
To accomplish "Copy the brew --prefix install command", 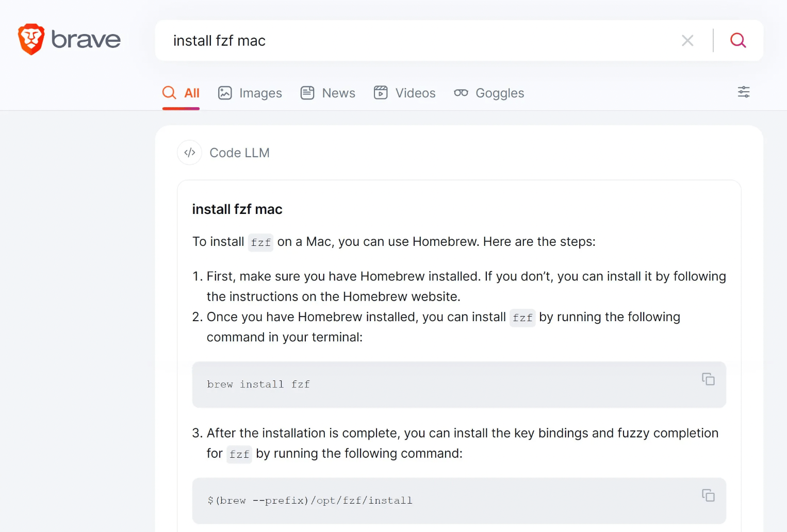I will [708, 495].
